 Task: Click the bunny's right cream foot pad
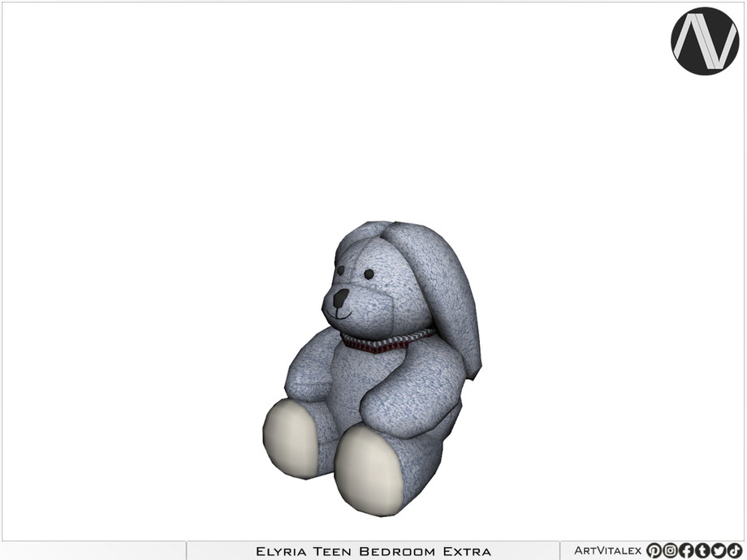pyautogui.click(x=369, y=469)
